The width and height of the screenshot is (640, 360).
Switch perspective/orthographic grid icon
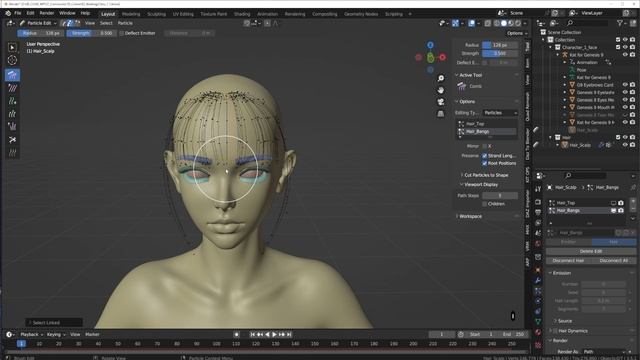(x=441, y=113)
